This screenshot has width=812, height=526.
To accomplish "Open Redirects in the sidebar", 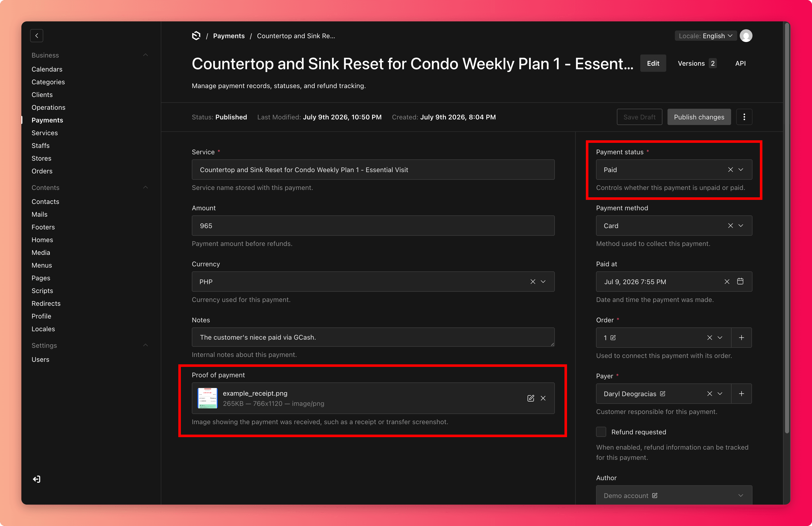I will [46, 303].
